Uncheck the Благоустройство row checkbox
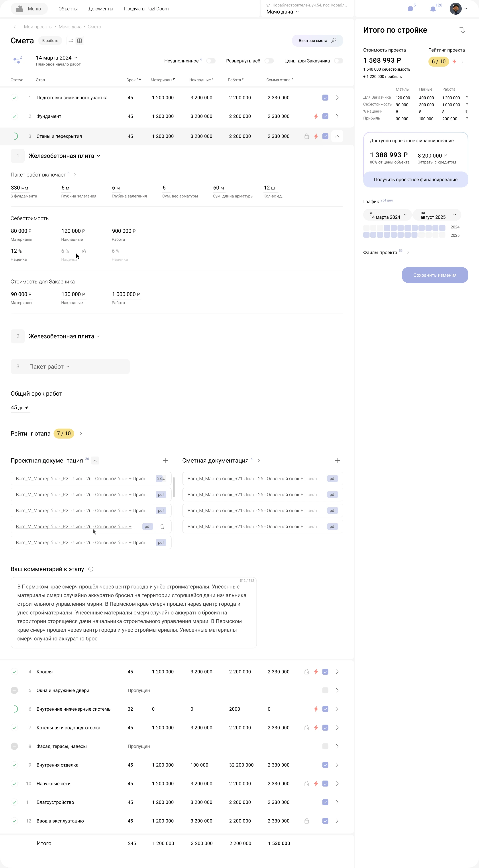This screenshot has height=868, width=479. (325, 802)
